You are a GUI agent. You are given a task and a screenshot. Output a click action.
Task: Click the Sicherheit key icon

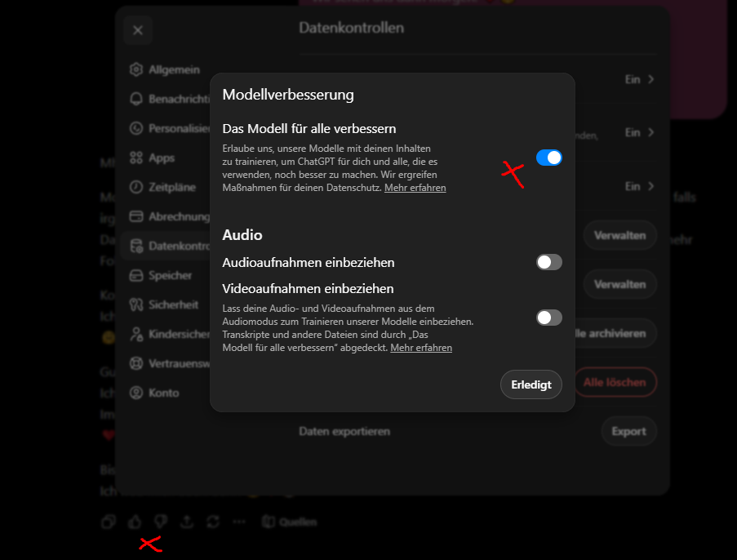(136, 304)
